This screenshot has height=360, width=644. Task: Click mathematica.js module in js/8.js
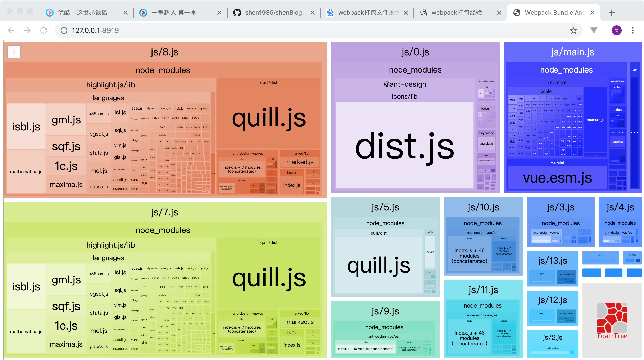click(26, 172)
